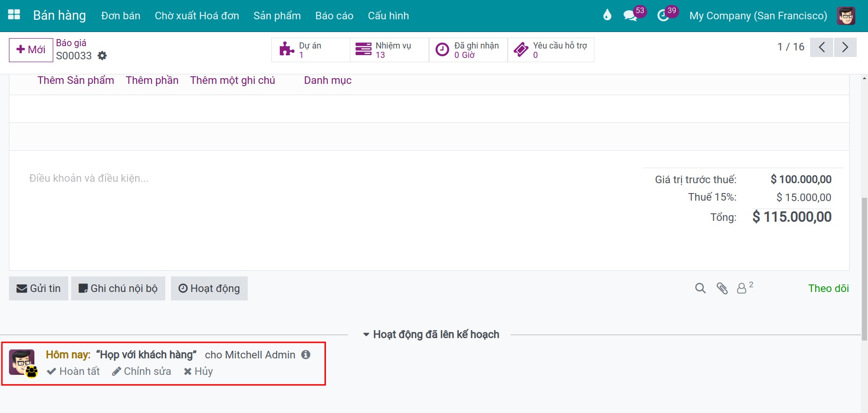Create a new record with Mới button
This screenshot has height=413, width=868.
(x=31, y=49)
